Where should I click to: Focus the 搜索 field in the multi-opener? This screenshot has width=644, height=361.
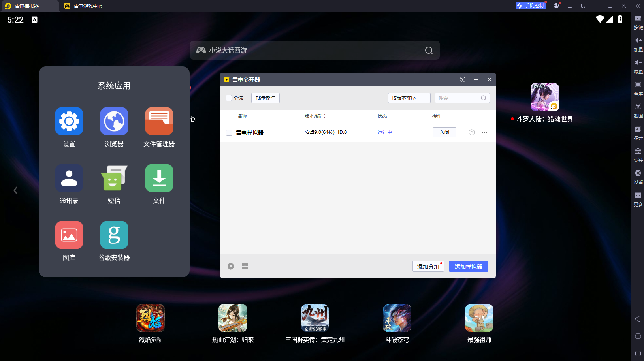462,98
